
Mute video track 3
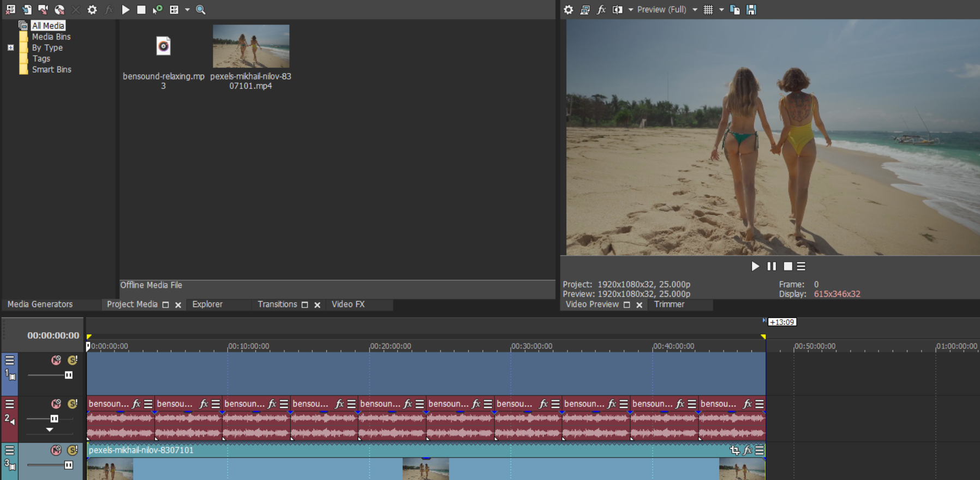(56, 450)
